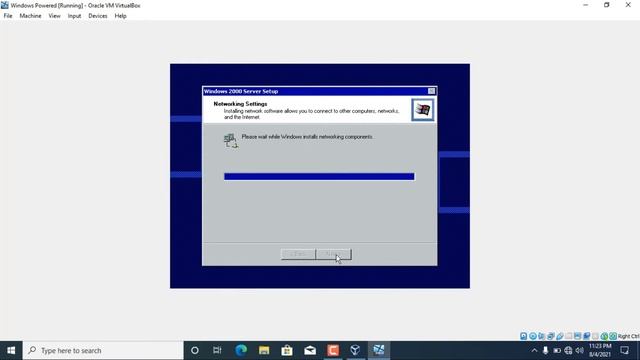
Task: Click the microphone tray icon
Action: (x=545, y=350)
